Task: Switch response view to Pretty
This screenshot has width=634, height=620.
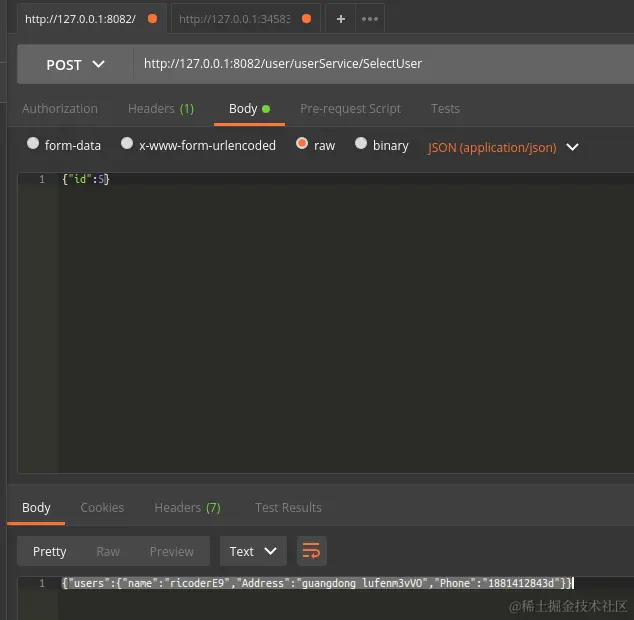Action: click(x=49, y=551)
